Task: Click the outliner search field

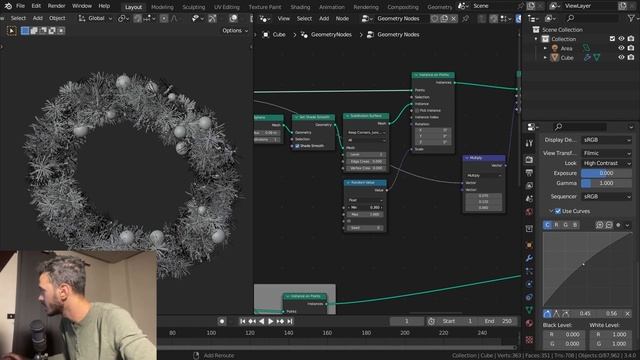Action: 592,18
